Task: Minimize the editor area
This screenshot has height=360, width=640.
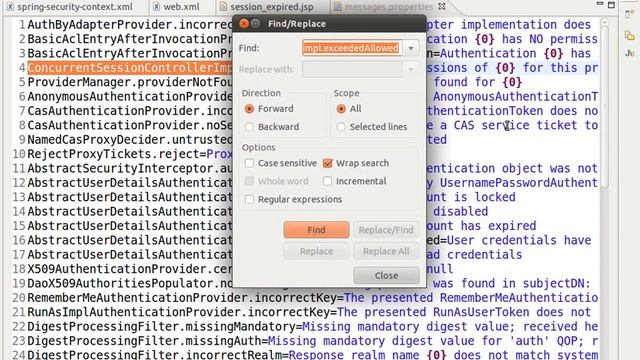Action: (600, 4)
